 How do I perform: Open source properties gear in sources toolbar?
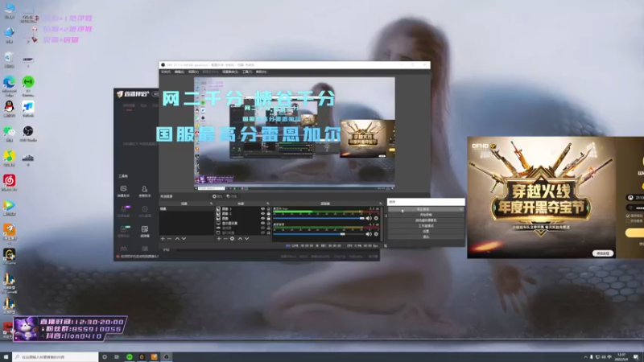click(232, 238)
